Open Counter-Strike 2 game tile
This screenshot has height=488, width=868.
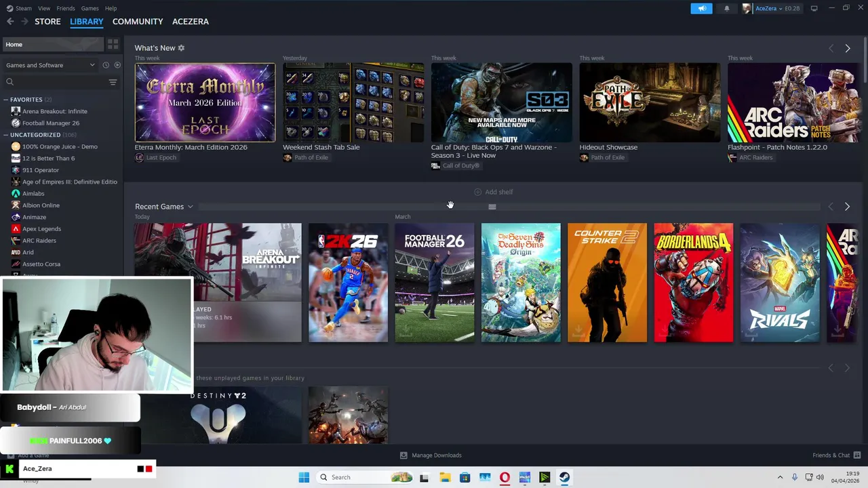(607, 283)
